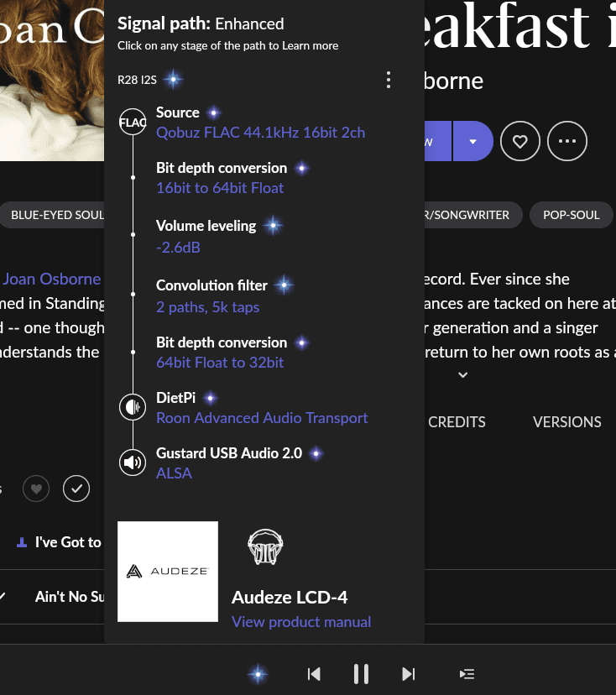Click the star next to DietPi
Viewport: 616px width, 695px height.
pyautogui.click(x=210, y=399)
